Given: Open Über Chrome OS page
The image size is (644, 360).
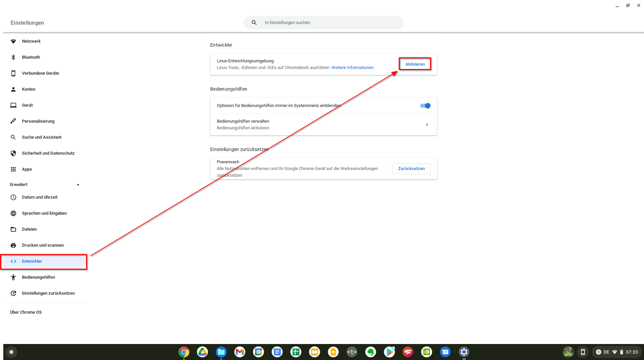Looking at the screenshot, I should pyautogui.click(x=26, y=312).
